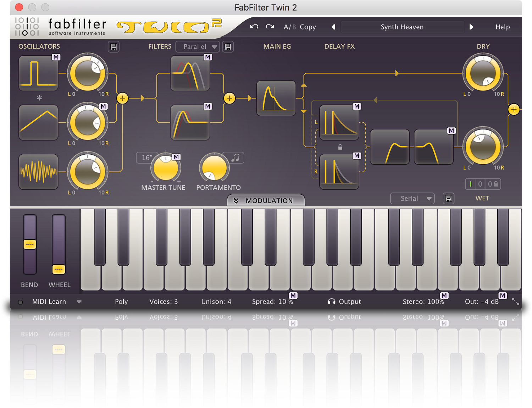The height and width of the screenshot is (408, 532).
Task: Select the pulse wave oscillator display
Action: [x=38, y=73]
